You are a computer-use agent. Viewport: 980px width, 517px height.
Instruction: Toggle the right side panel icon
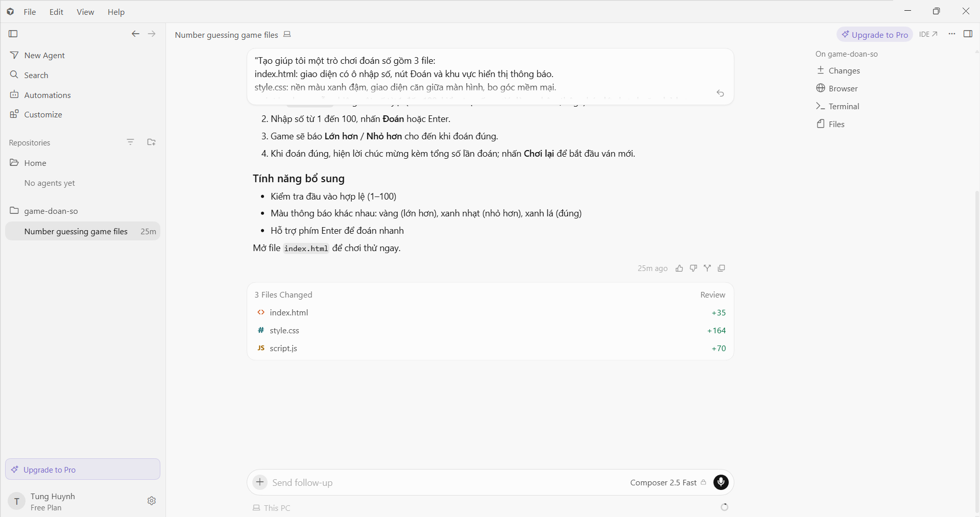968,34
